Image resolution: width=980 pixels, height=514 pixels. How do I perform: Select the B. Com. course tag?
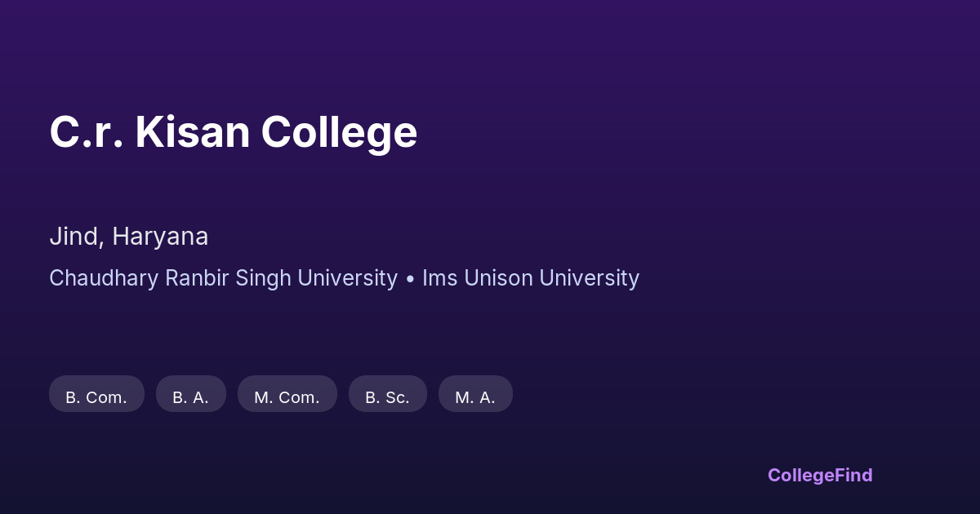click(96, 397)
